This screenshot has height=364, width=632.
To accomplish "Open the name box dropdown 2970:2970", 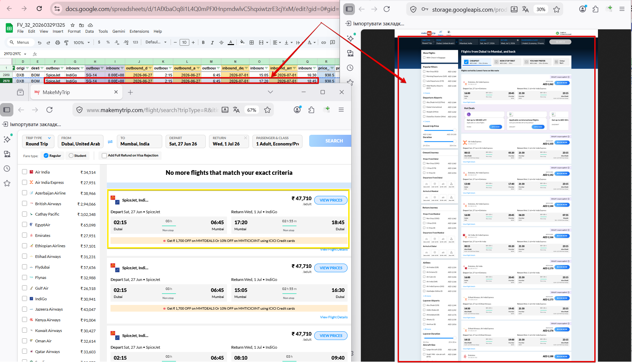I will click(x=25, y=54).
